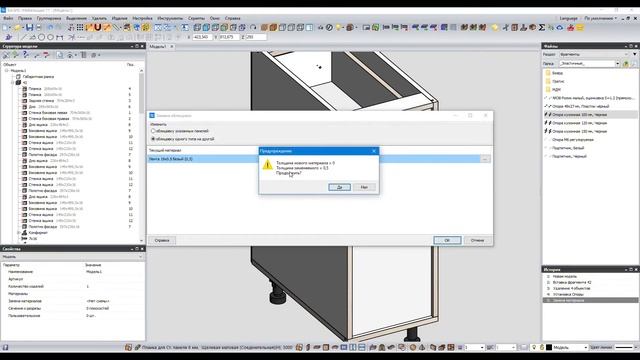The image size is (640, 360).
Task: Click the line style selector in status bar
Action: (624, 347)
